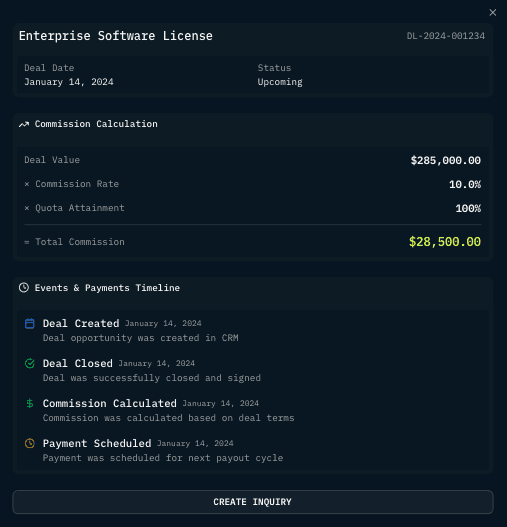Click the deal value $285,000.00
Viewport: 507px width, 527px height.
[x=446, y=160]
